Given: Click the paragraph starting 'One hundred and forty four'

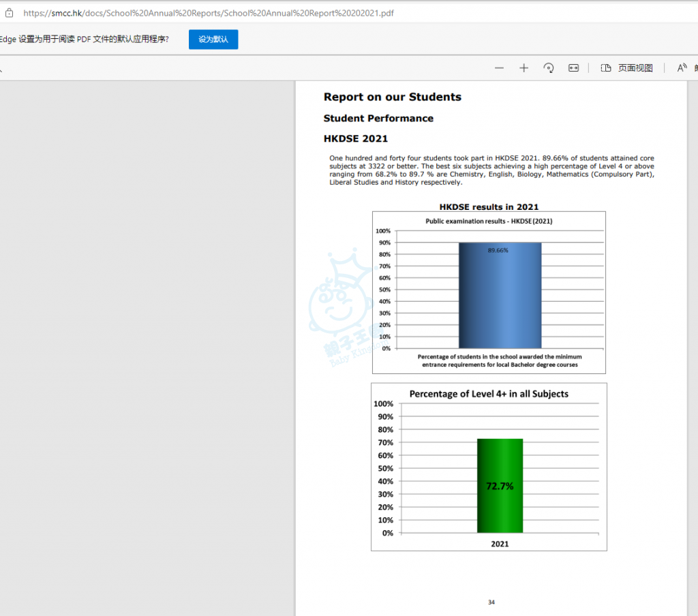Looking at the screenshot, I should [491, 170].
